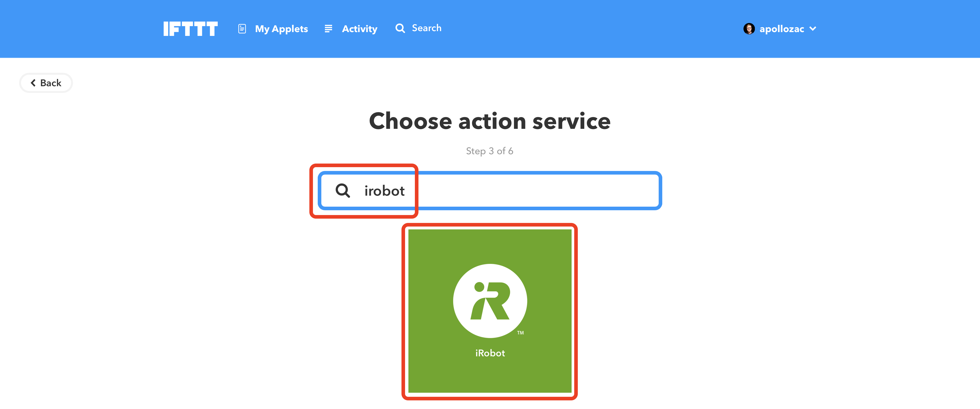The height and width of the screenshot is (409, 980).
Task: Click the apollozac profile avatar picture
Action: [x=749, y=28]
